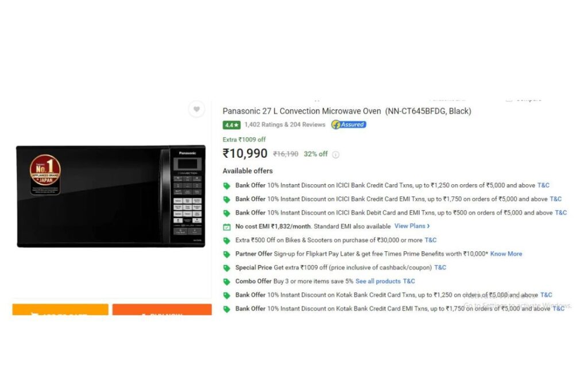Click the Extra ₹1009 off text

click(244, 139)
